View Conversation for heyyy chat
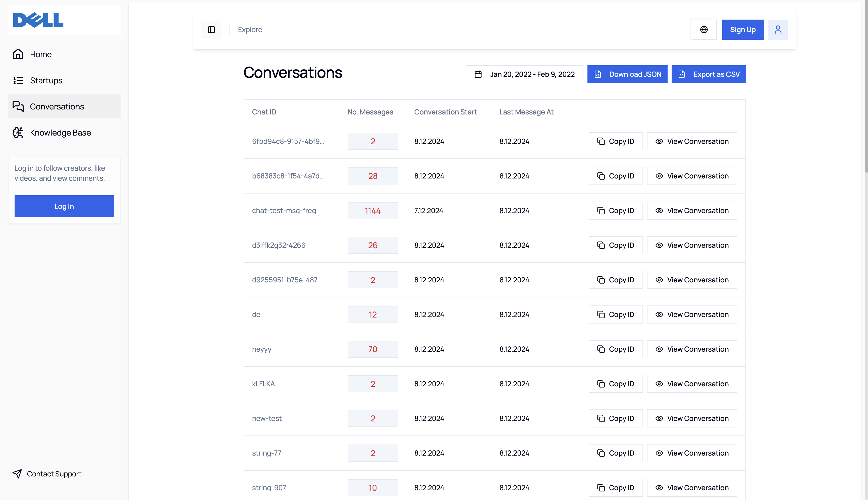The image size is (868, 500). (x=692, y=349)
